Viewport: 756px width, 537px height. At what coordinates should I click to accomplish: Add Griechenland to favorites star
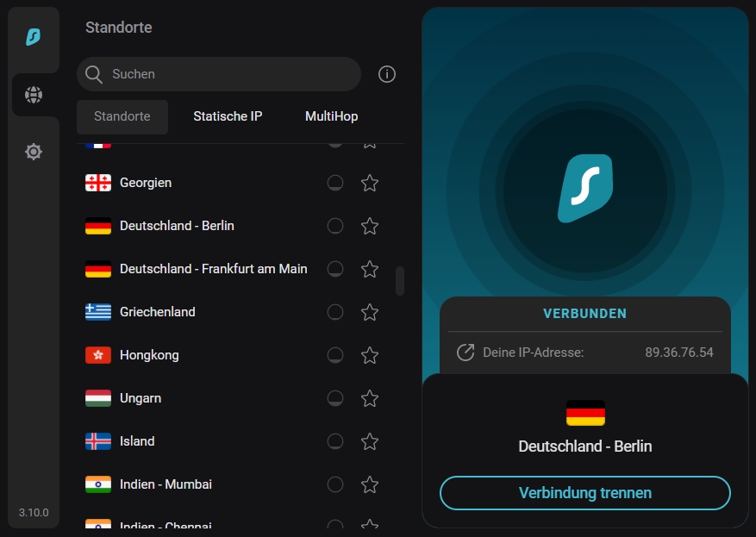(370, 312)
